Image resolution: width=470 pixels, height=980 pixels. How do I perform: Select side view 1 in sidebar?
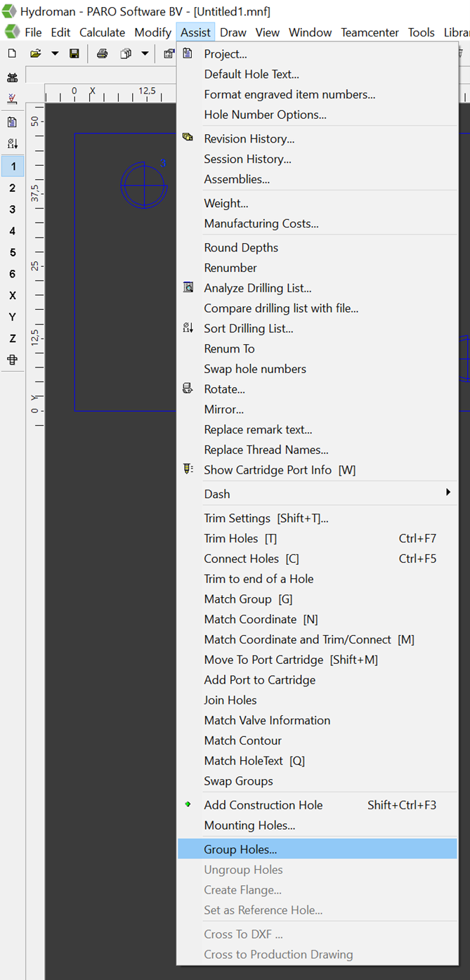(x=12, y=166)
